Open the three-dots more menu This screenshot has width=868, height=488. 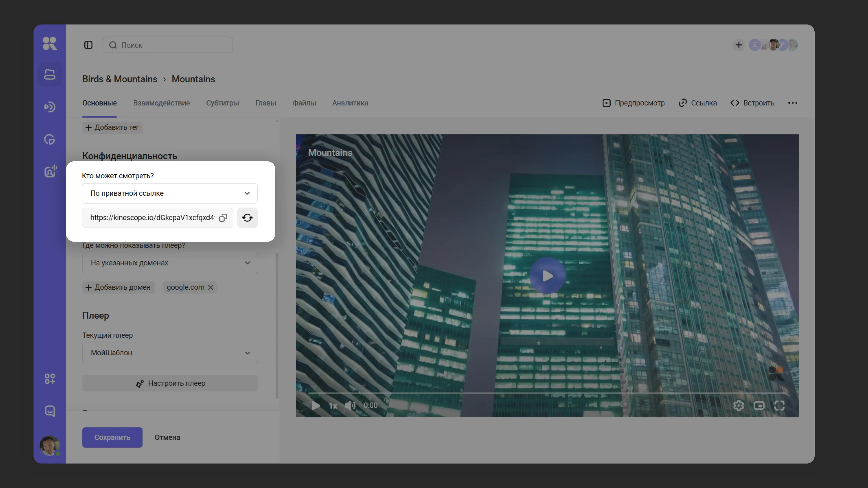[x=793, y=103]
